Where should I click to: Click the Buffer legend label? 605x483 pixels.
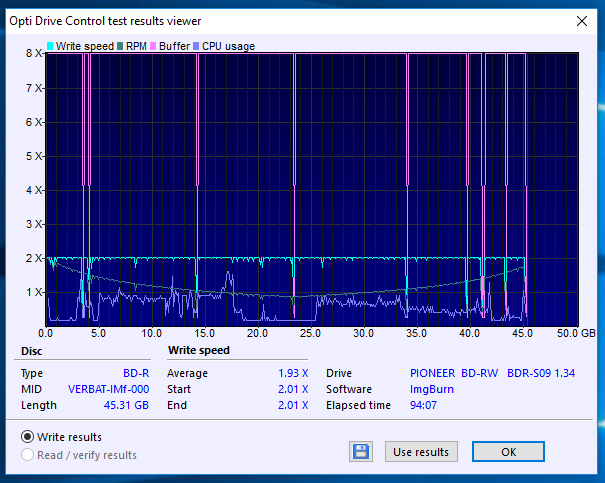[x=174, y=46]
